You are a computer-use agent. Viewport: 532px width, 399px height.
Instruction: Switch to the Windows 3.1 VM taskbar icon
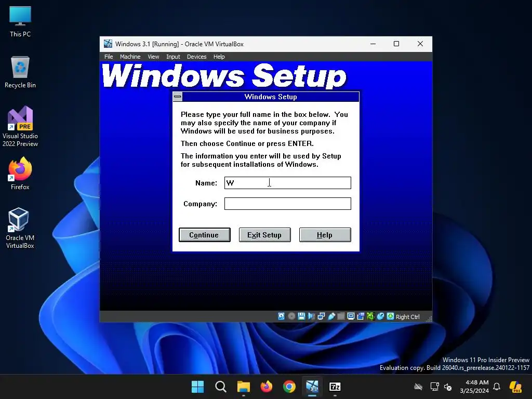[x=312, y=387]
